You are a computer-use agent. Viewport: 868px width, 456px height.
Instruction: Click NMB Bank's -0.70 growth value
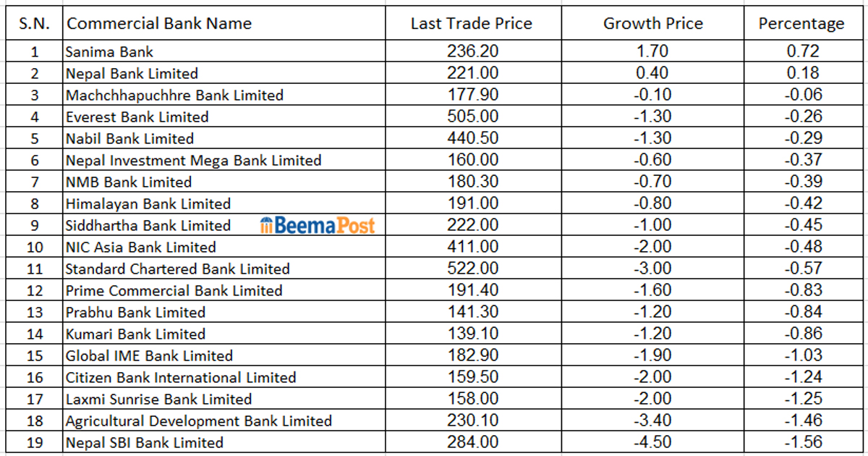coord(652,182)
